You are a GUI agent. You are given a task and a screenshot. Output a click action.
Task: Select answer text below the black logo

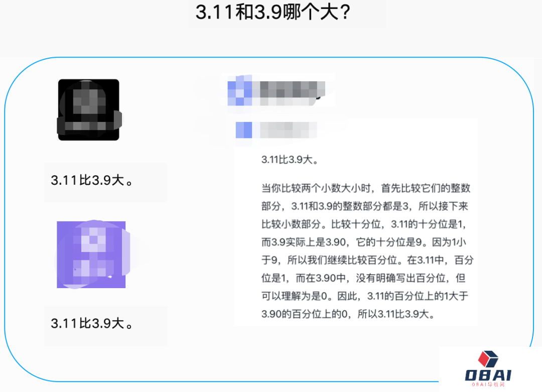pyautogui.click(x=92, y=180)
